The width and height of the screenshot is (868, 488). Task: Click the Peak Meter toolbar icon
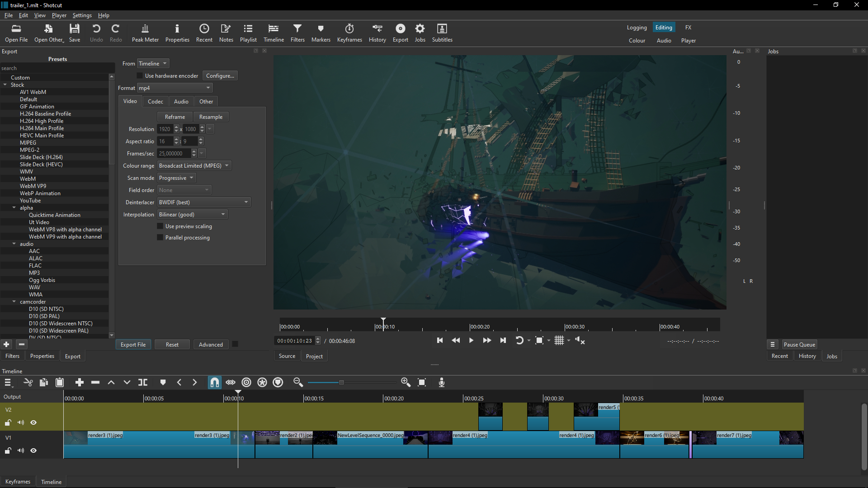coord(145,33)
